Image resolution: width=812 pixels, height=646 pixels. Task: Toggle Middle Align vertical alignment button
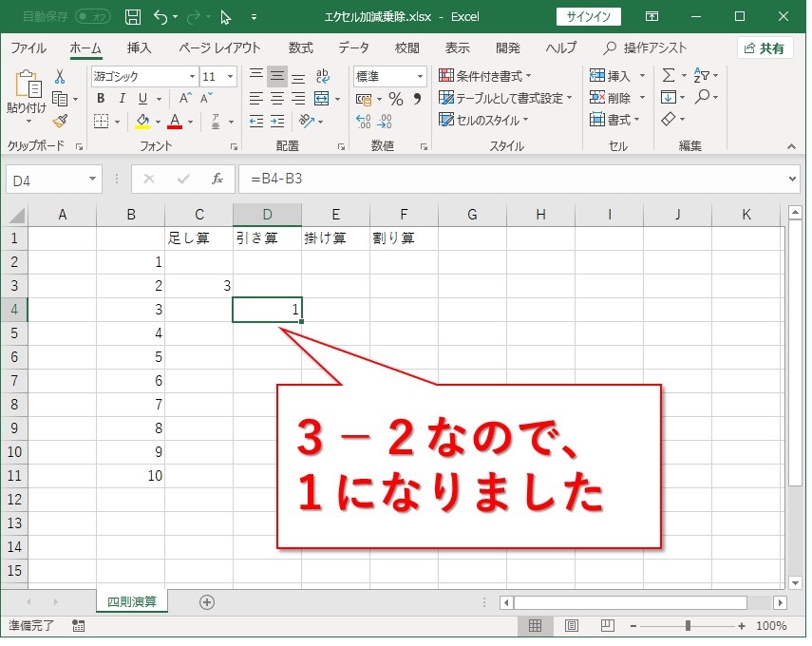(277, 77)
